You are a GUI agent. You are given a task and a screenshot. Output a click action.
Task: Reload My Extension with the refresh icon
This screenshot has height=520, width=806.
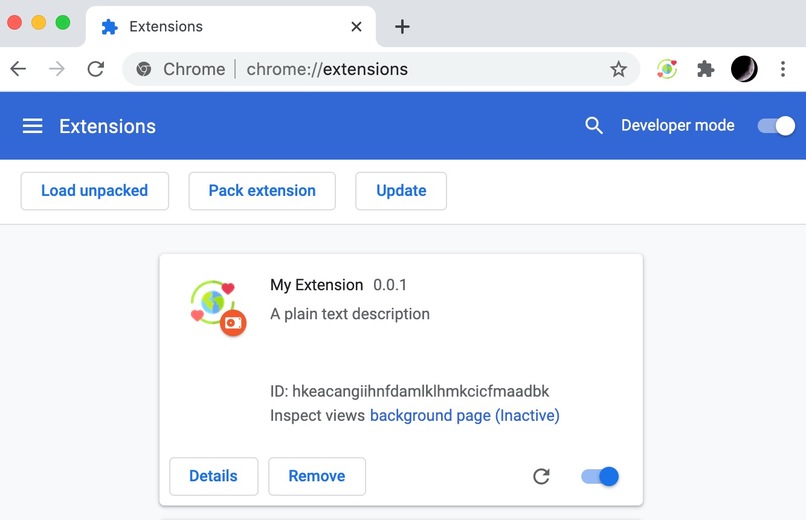(x=541, y=476)
